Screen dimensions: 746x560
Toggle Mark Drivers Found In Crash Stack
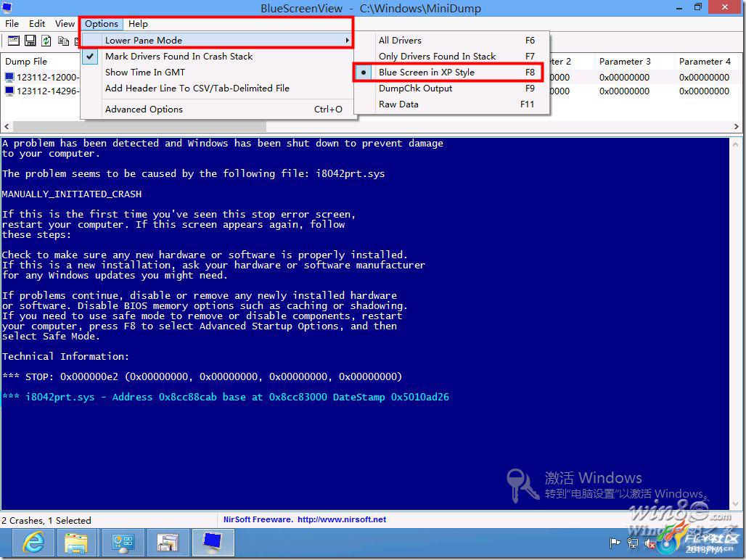pyautogui.click(x=218, y=56)
